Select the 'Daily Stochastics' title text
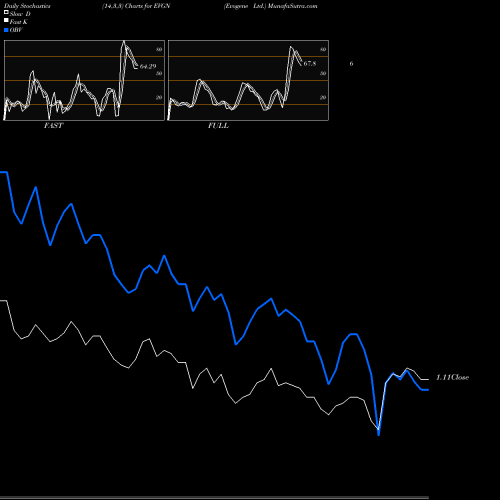The width and height of the screenshot is (500, 500). [x=27, y=6]
